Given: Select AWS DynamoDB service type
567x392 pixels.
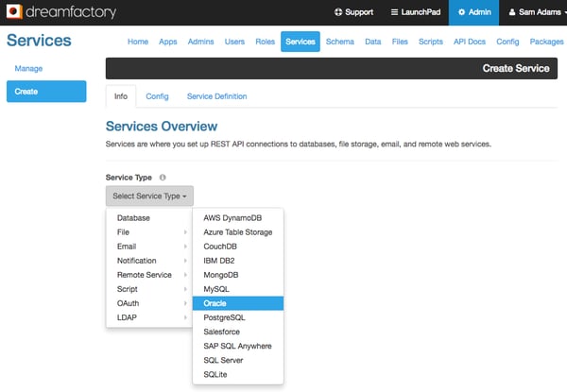Looking at the screenshot, I should [238, 218].
